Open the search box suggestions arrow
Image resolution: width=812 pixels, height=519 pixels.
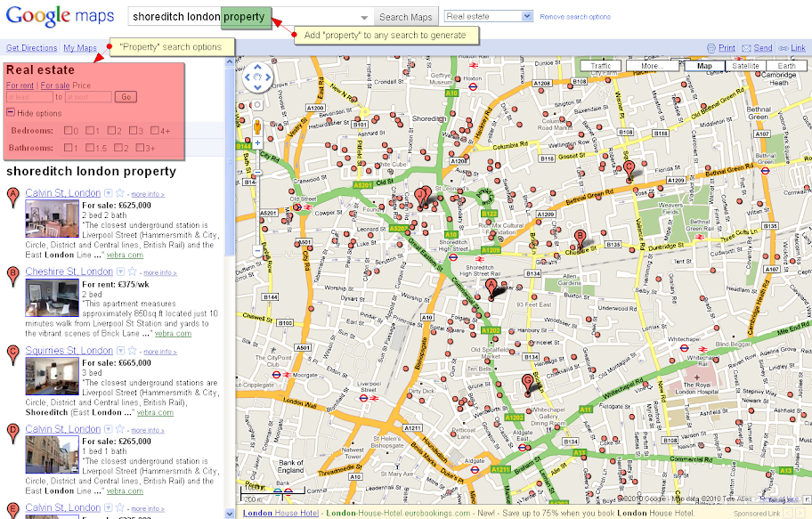coord(364,18)
